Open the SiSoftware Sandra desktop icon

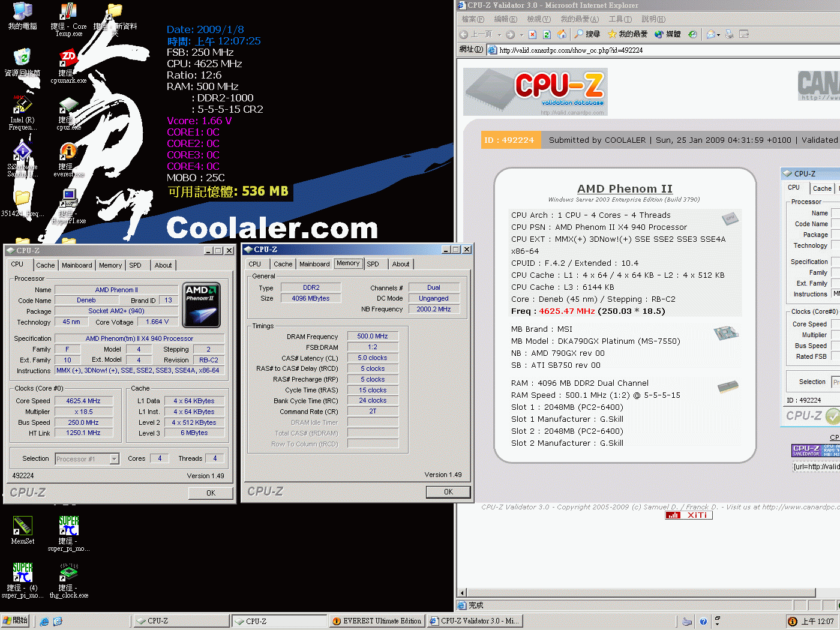click(x=22, y=160)
